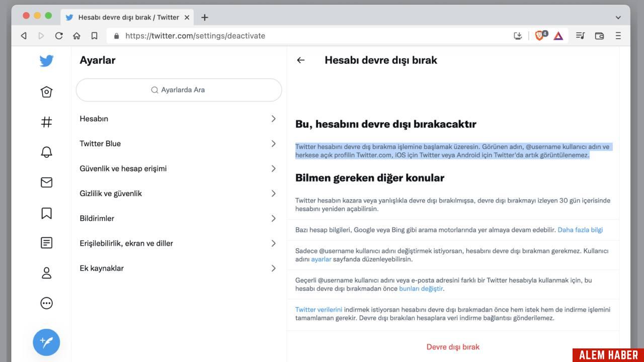Open the Notifications bell icon
The image size is (644, 362).
click(x=46, y=152)
